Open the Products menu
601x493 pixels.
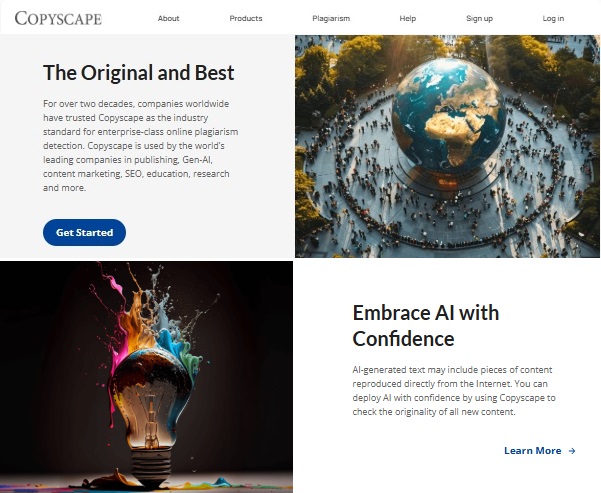[246, 18]
